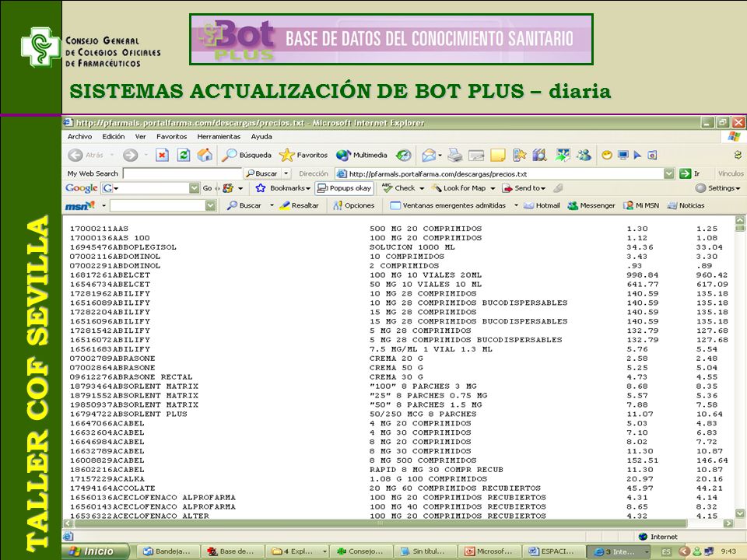Open Noticias on the MSN toolbar
Viewport: 747px width, 560px height.
click(x=686, y=205)
